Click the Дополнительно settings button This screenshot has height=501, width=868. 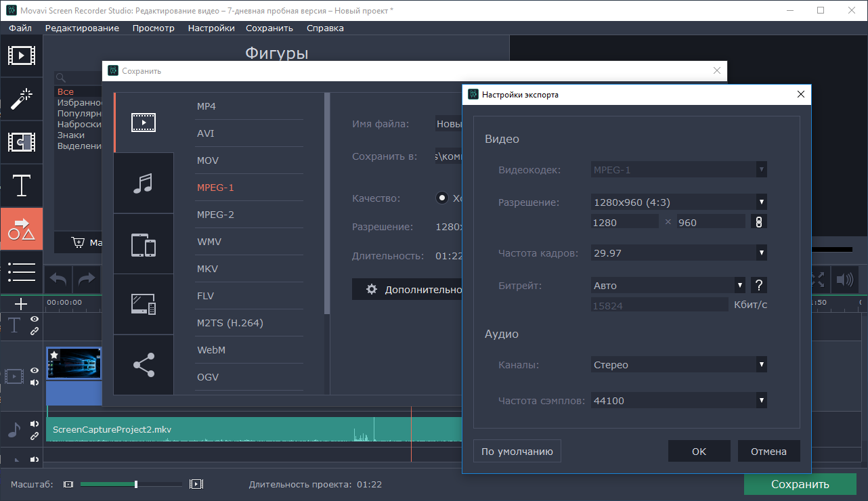408,289
